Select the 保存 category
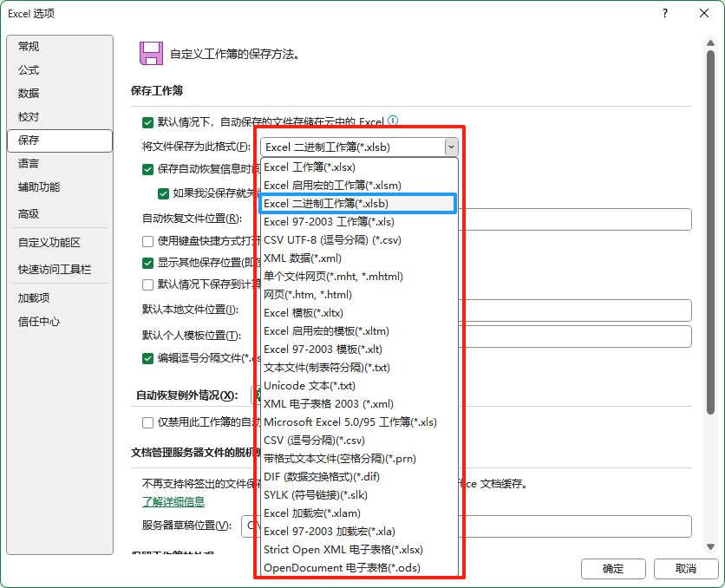The width and height of the screenshot is (725, 588). 60,140
